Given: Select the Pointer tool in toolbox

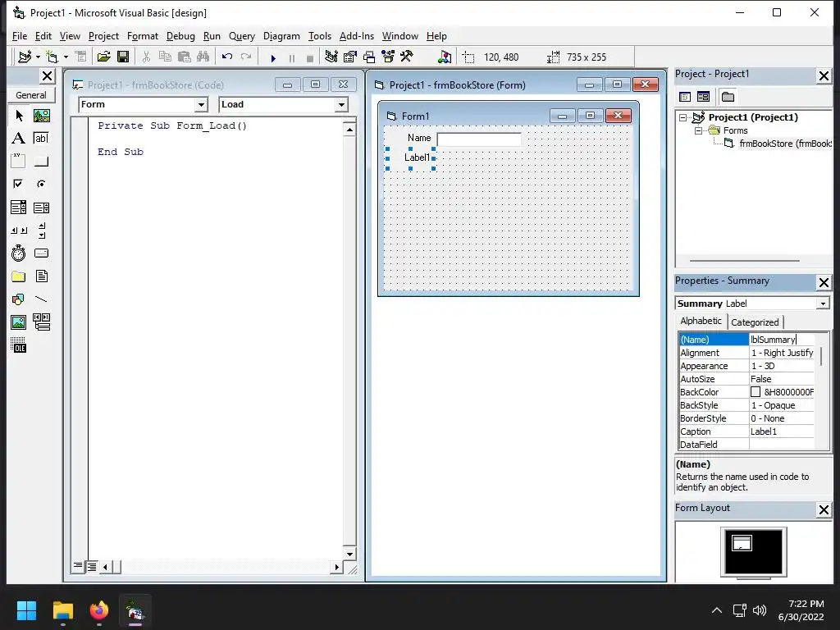Looking at the screenshot, I should pyautogui.click(x=19, y=116).
